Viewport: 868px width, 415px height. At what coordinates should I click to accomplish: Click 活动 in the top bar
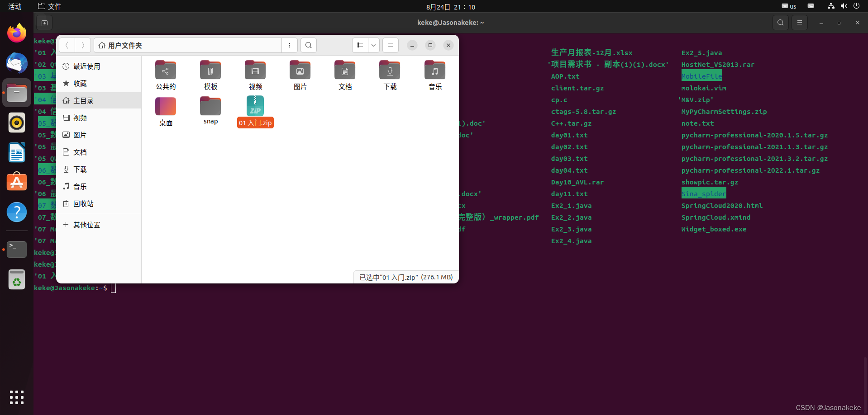(x=15, y=6)
